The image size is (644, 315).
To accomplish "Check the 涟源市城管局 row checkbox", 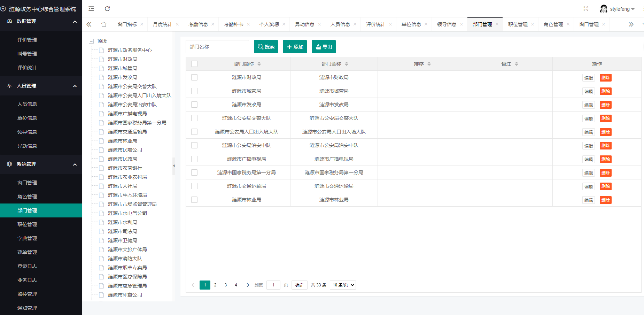I will (x=194, y=91).
